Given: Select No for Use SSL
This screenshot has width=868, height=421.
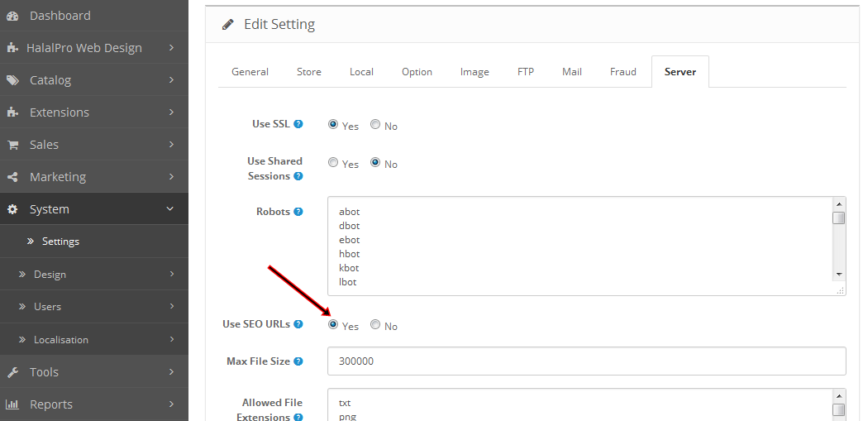Looking at the screenshot, I should point(375,125).
